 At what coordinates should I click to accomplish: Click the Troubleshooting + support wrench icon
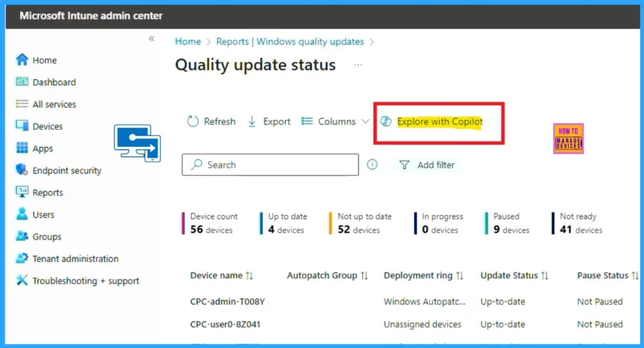pyautogui.click(x=22, y=280)
